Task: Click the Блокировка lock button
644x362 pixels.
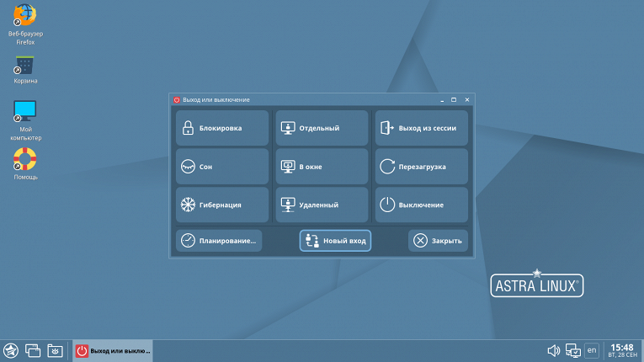Action: click(222, 128)
